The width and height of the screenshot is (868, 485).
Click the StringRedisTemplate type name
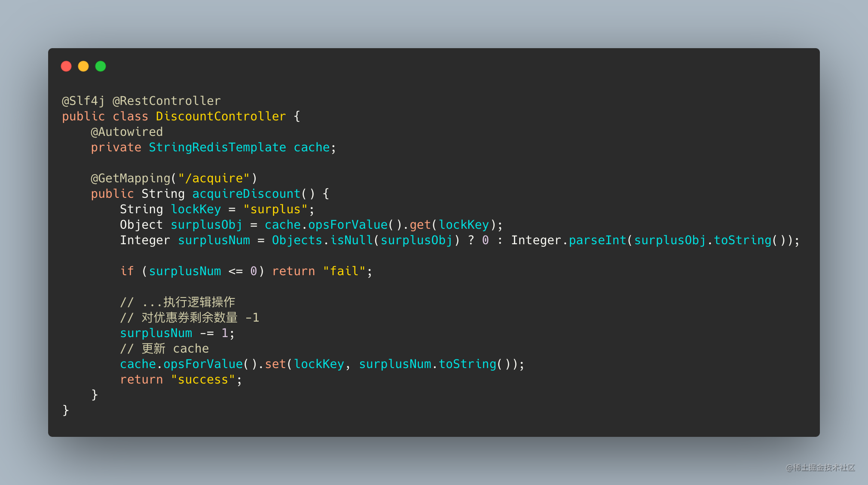click(217, 147)
